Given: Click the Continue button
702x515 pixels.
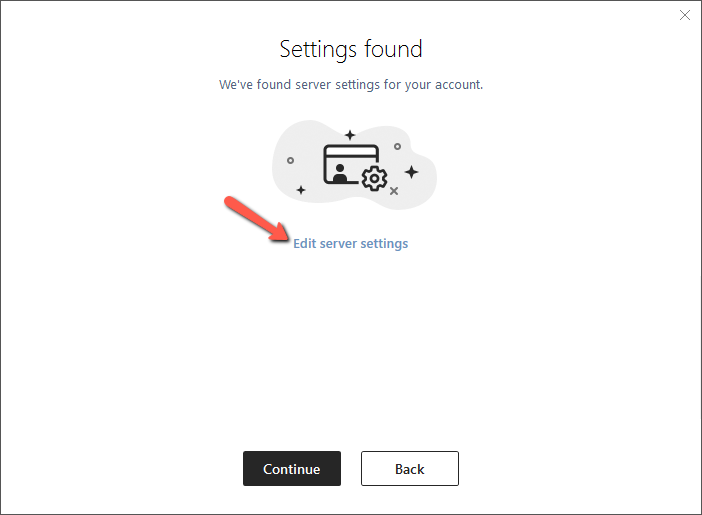Looking at the screenshot, I should pyautogui.click(x=292, y=468).
